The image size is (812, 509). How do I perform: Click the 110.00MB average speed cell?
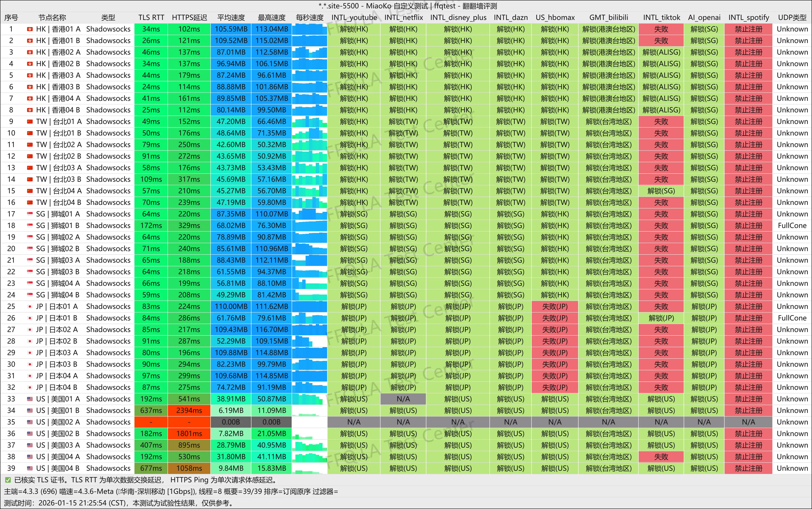point(231,307)
